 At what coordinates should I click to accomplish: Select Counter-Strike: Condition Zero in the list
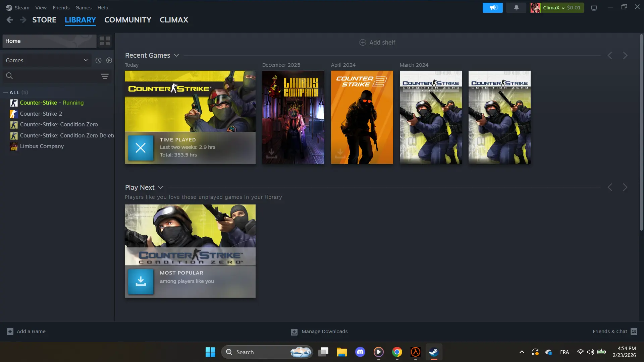(59, 125)
